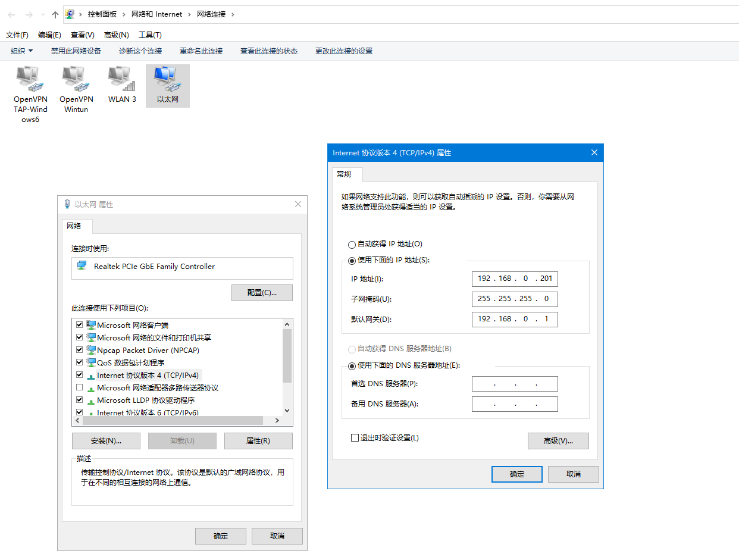Check the 退出时验证设置 checkbox
Viewport: 739px width, 560px height.
355,438
